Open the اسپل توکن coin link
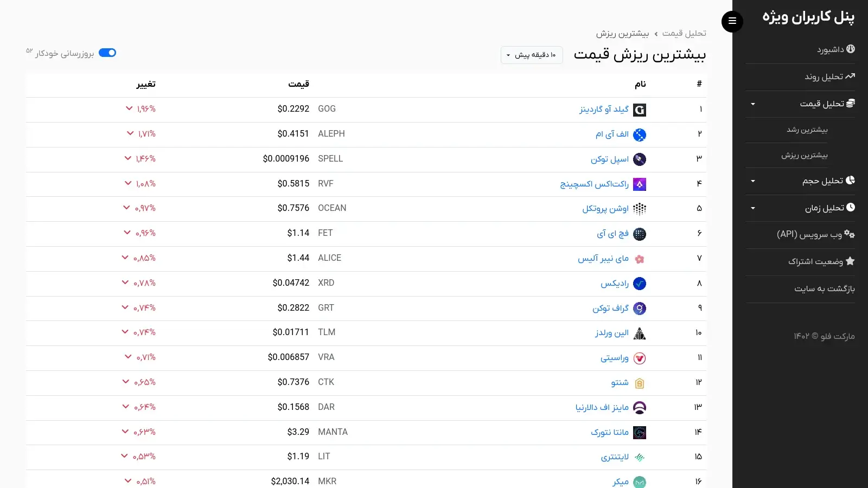 tap(610, 159)
